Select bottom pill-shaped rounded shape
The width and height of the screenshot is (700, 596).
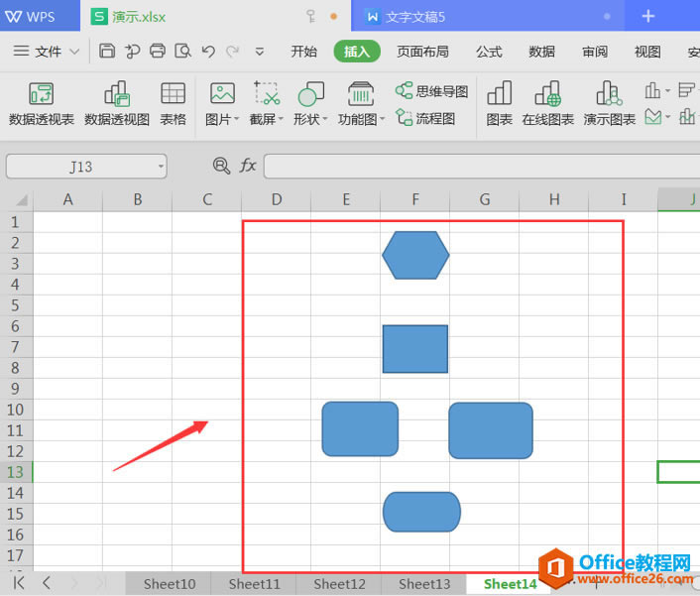(x=421, y=512)
